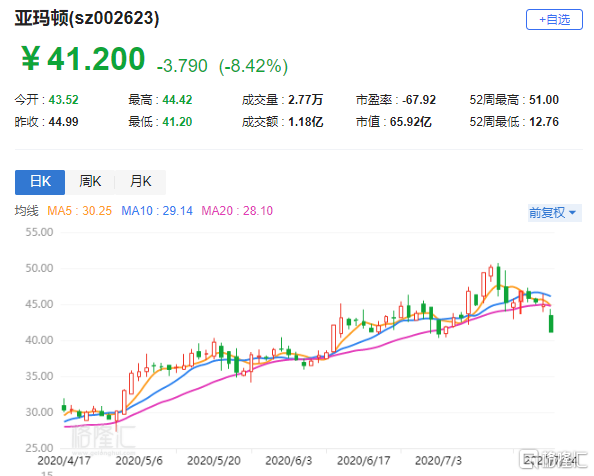
Task: Switch to the 日K daily chart tab
Action: [x=40, y=182]
